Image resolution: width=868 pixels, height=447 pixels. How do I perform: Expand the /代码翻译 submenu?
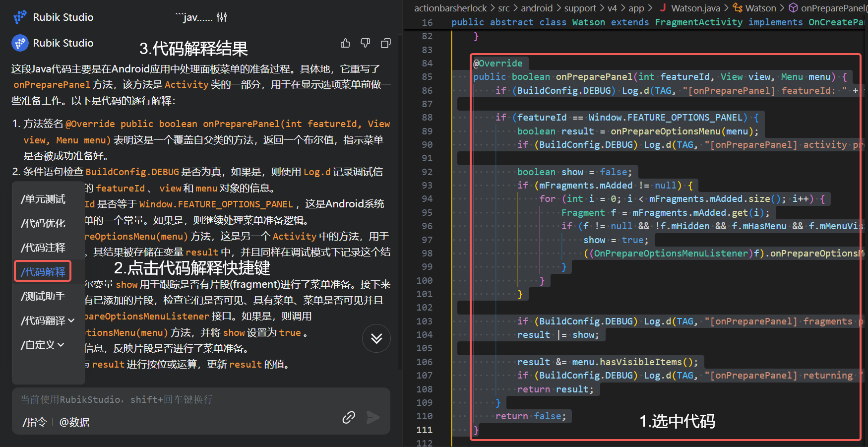[x=48, y=320]
